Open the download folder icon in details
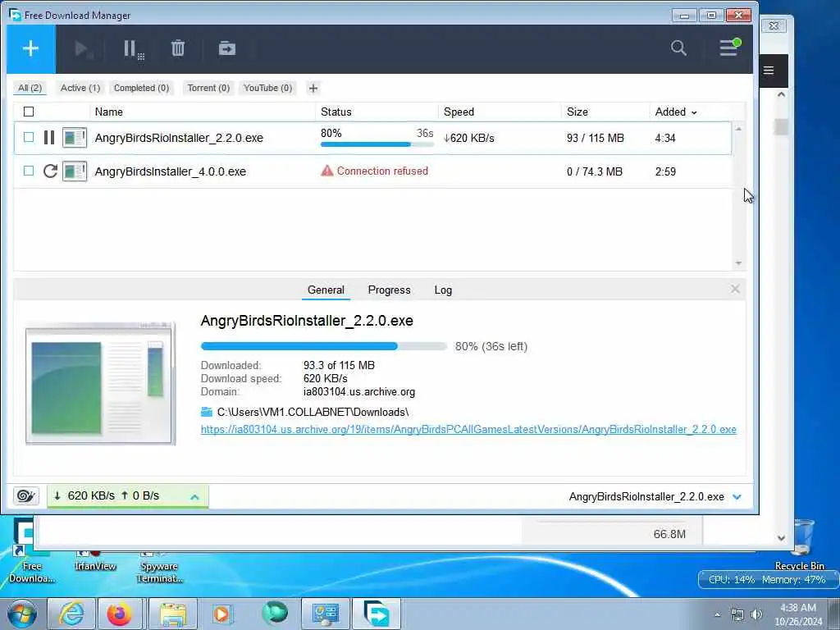 pyautogui.click(x=206, y=412)
